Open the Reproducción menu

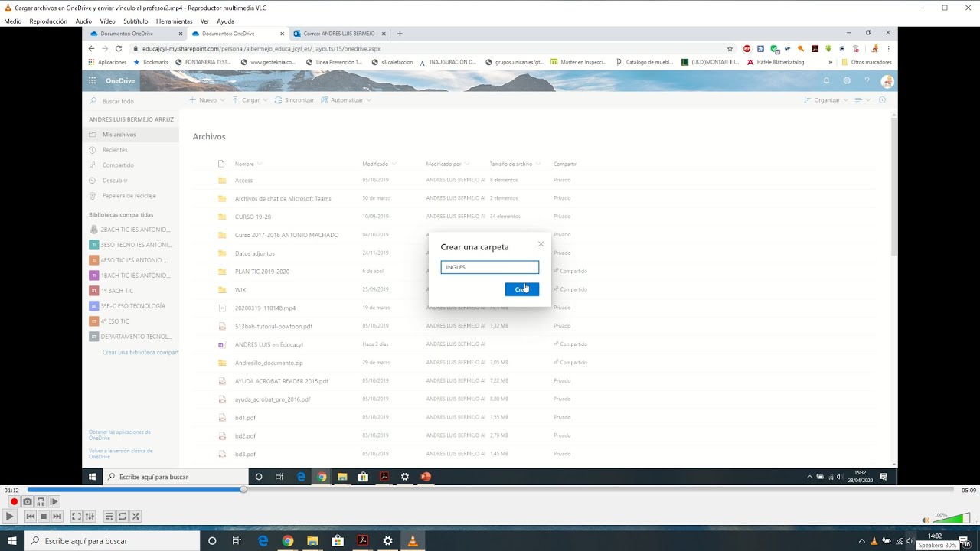click(x=48, y=21)
